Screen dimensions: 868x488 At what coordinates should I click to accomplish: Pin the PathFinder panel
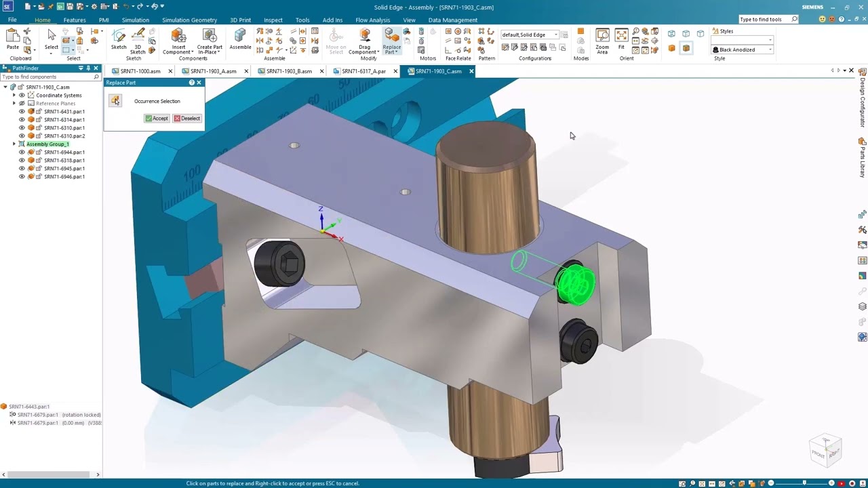coord(88,68)
